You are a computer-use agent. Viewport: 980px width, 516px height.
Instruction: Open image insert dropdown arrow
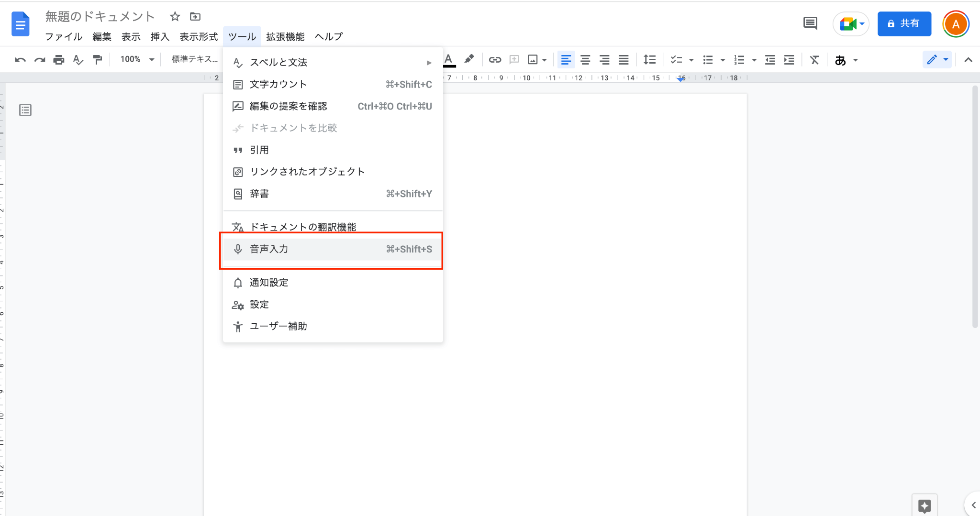click(x=544, y=60)
